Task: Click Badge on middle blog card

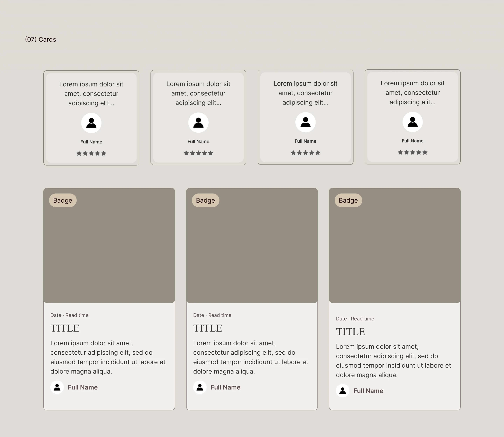Action: tap(205, 200)
